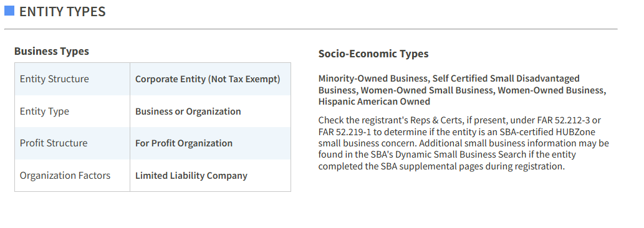Select the Organization Factors row label
Screen dimensions: 644x228
tap(65, 176)
